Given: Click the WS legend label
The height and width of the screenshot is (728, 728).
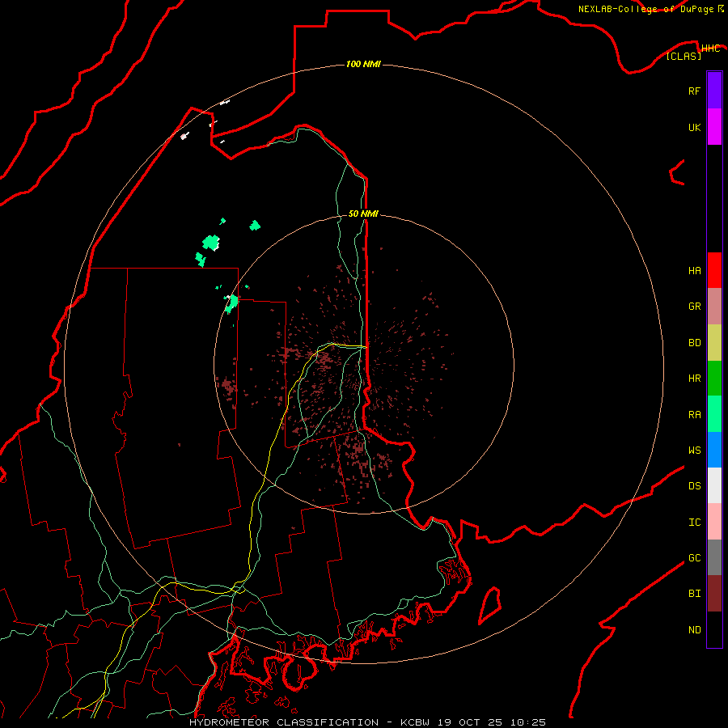Looking at the screenshot, I should click(694, 450).
